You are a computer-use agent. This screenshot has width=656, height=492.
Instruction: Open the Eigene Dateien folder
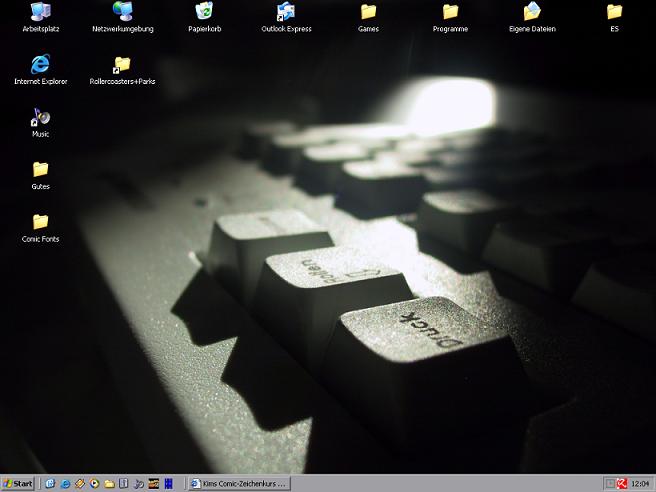pos(532,12)
